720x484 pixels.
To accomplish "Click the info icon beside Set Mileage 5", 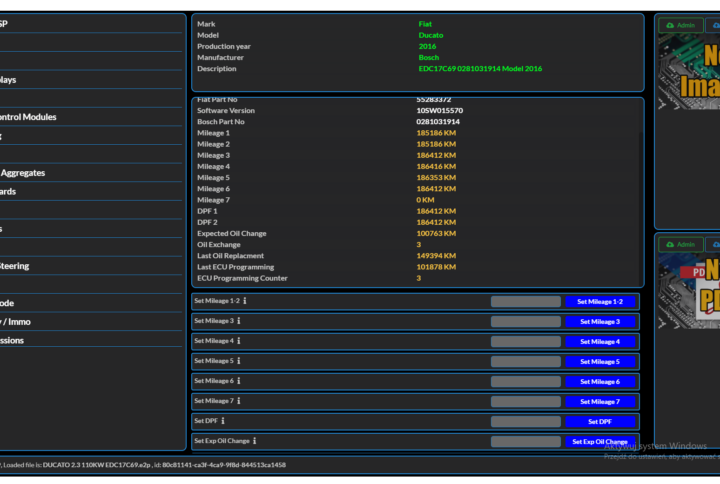I will [x=239, y=361].
